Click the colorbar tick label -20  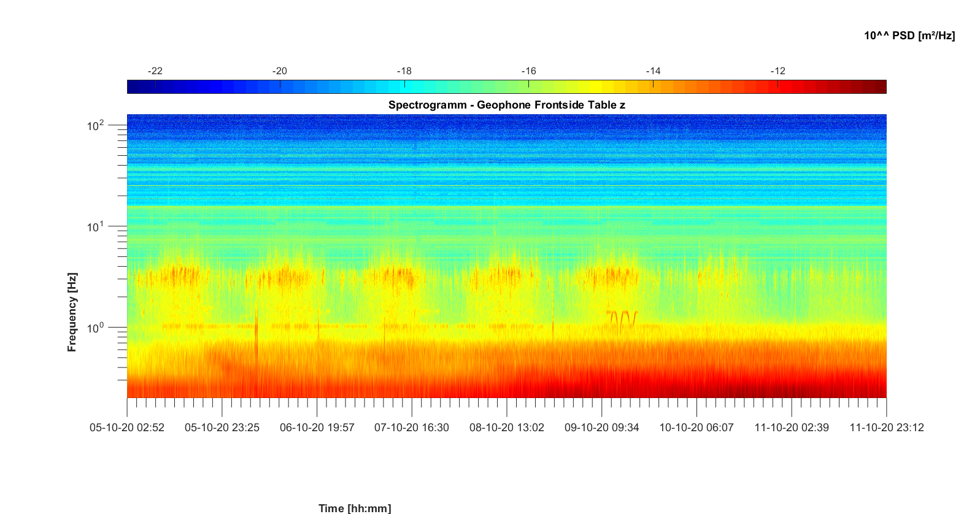[x=280, y=71]
